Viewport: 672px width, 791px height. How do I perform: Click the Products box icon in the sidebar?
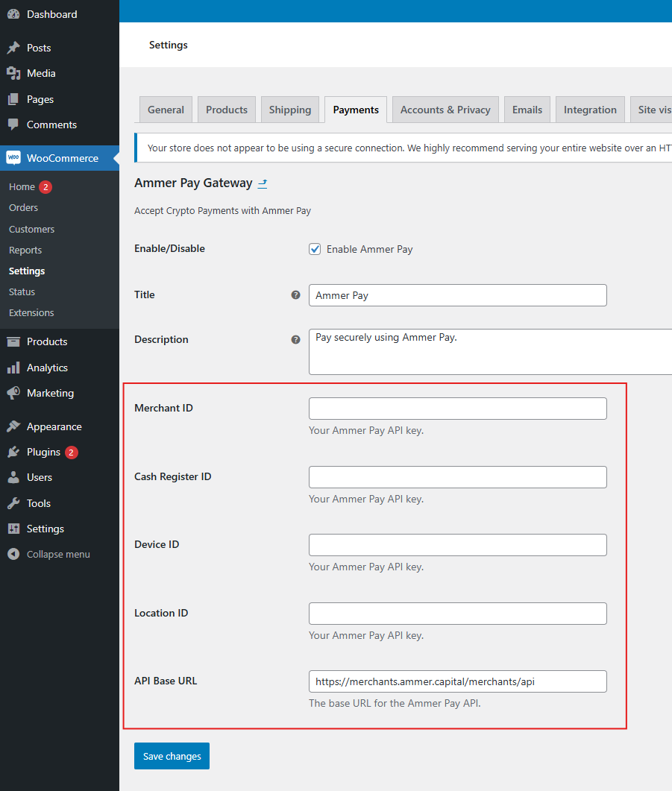pos(13,341)
